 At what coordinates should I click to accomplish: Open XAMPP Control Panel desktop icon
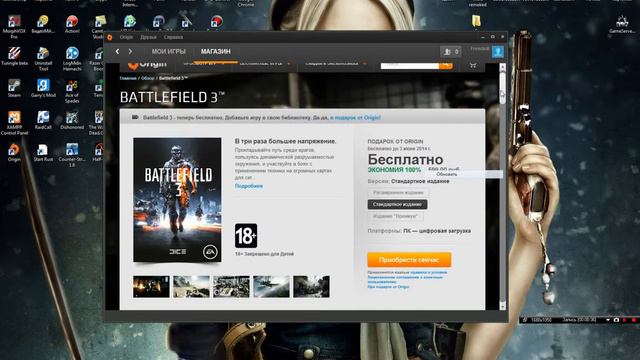[14, 123]
